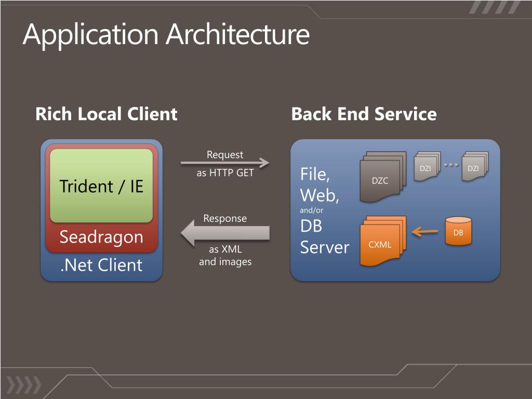Click the Application Architecture title

pyautogui.click(x=166, y=35)
